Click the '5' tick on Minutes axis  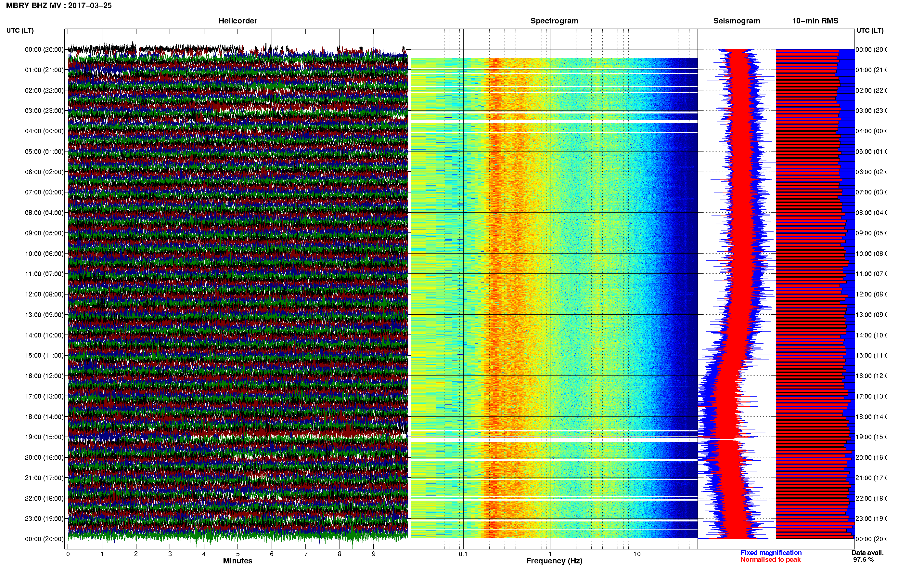[x=237, y=554]
